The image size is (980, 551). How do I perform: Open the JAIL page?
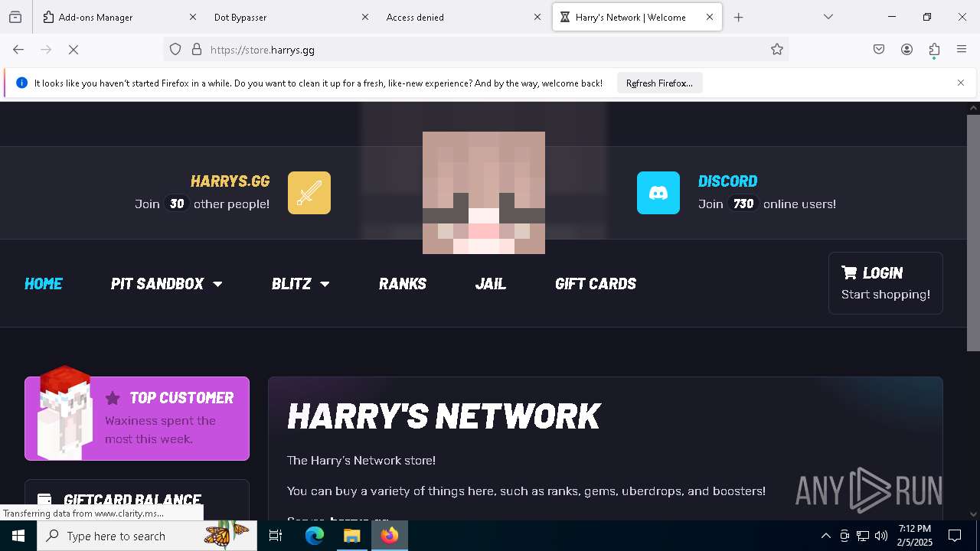coord(491,284)
